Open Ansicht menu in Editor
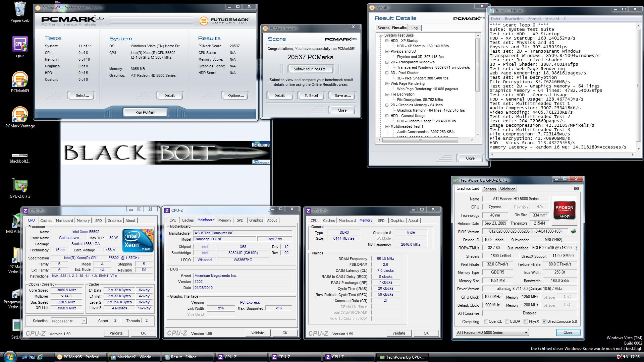The height and width of the screenshot is (362, 644). [552, 19]
